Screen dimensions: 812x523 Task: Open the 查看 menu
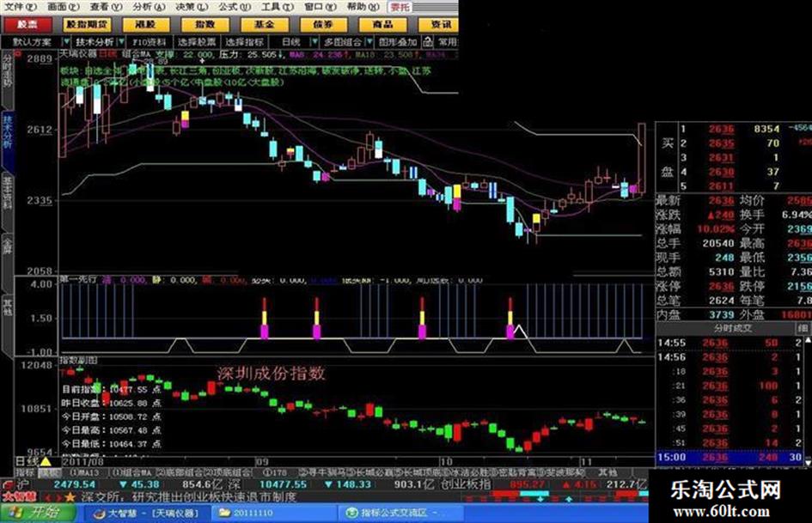[107, 7]
